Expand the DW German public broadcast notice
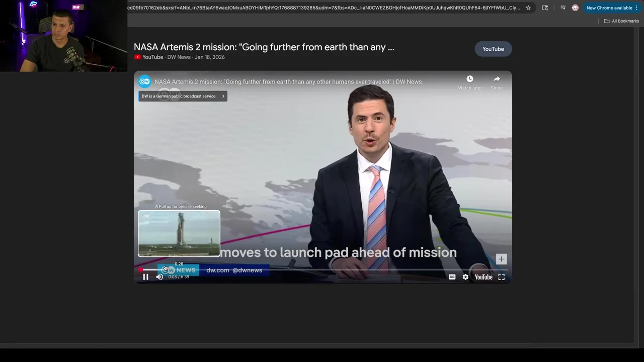 click(x=183, y=96)
